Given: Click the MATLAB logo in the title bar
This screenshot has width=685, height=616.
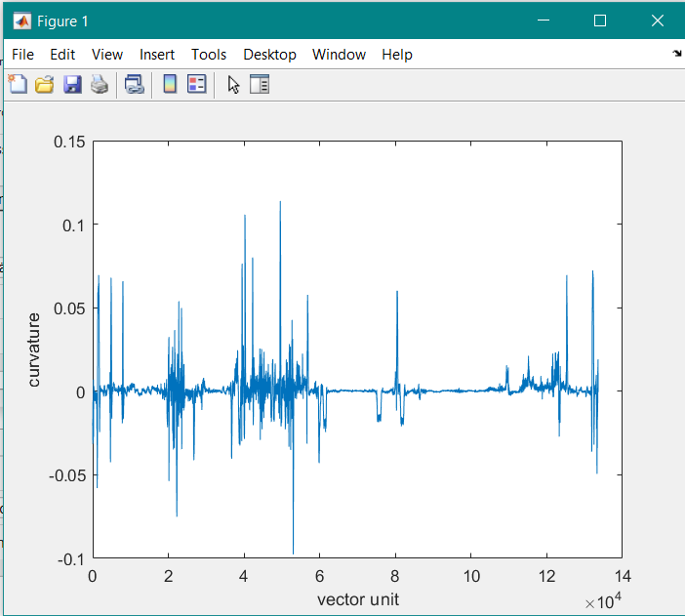Looking at the screenshot, I should coord(21,21).
